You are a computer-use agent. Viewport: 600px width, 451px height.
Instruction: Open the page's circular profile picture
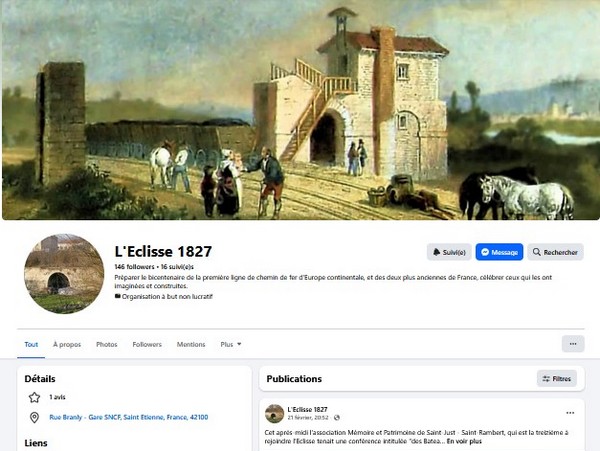click(x=64, y=274)
